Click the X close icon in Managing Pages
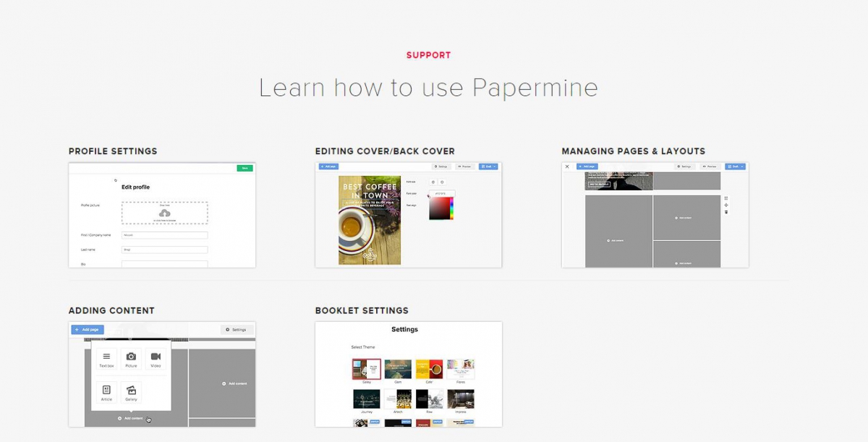 click(567, 166)
